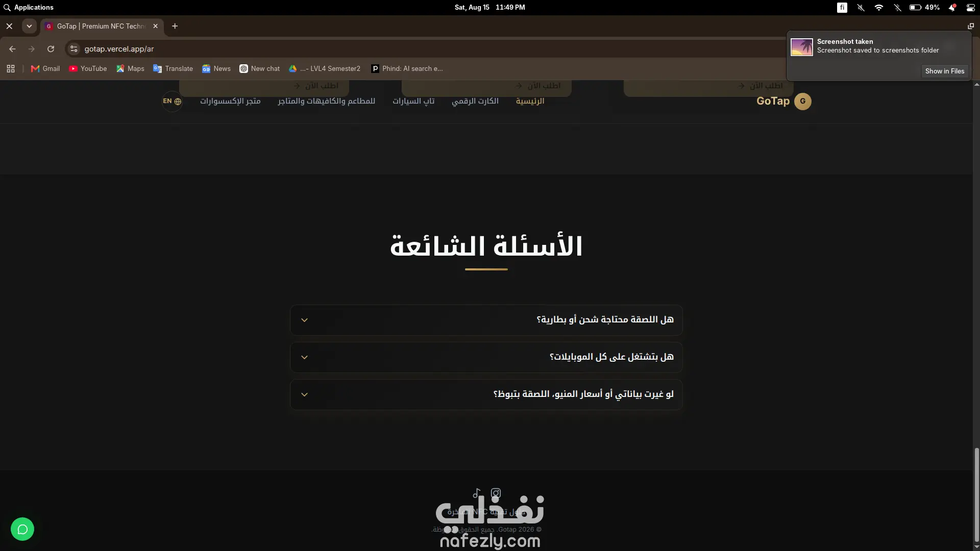Image resolution: width=980 pixels, height=551 pixels.
Task: Open the Bluetooth status indicator
Action: pos(897,8)
